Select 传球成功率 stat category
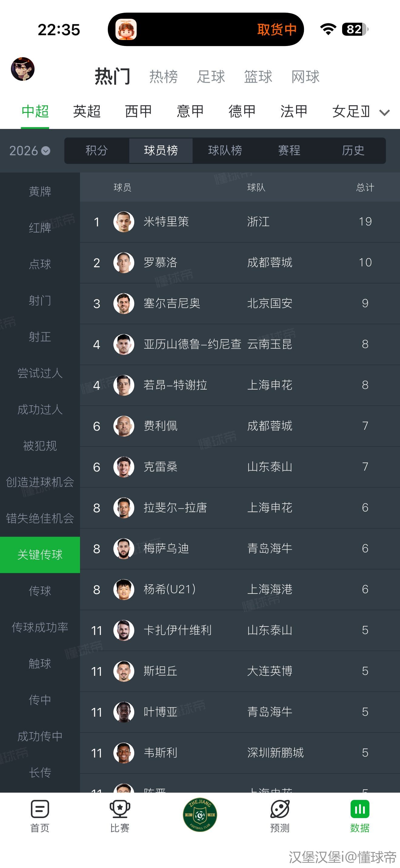400x868 pixels. [x=40, y=627]
